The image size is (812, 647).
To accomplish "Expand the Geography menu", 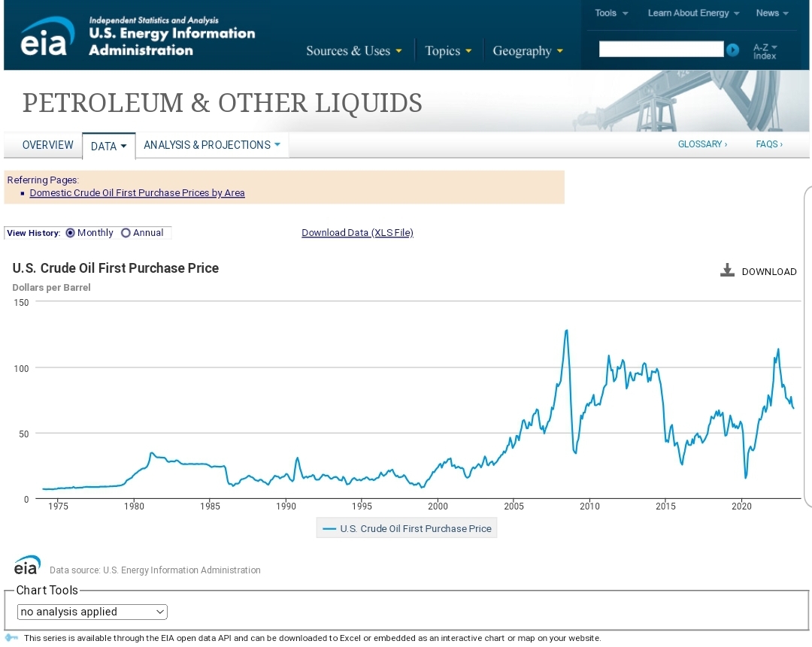I will (x=527, y=51).
